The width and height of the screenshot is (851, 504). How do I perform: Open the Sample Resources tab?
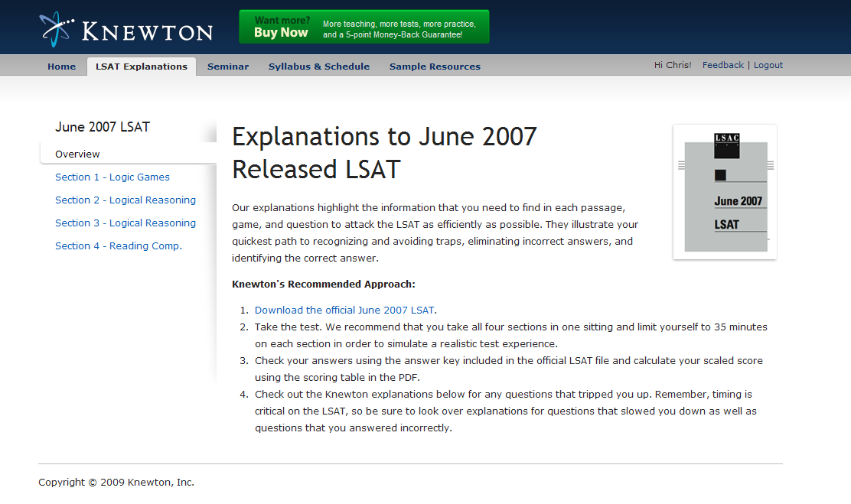pyautogui.click(x=435, y=67)
